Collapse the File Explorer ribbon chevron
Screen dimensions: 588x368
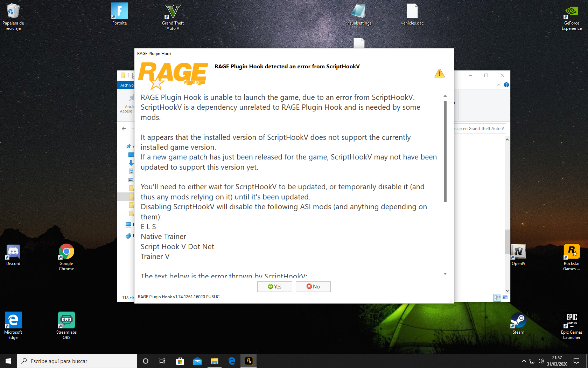499,85
